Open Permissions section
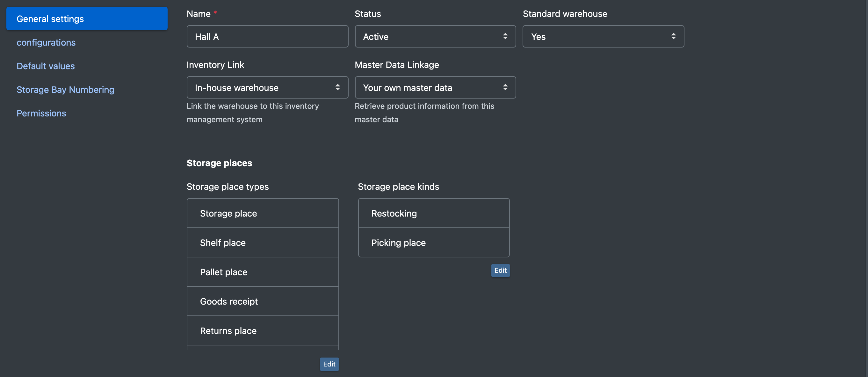Image resolution: width=868 pixels, height=377 pixels. (41, 113)
